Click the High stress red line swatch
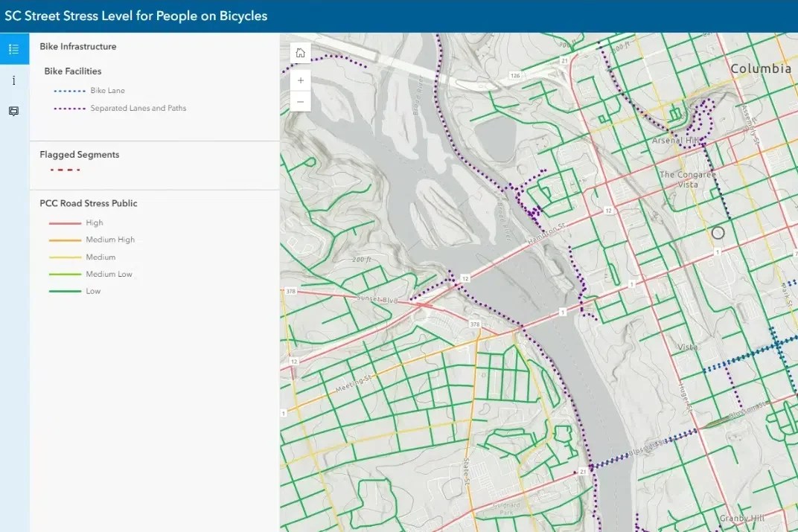 click(x=65, y=223)
